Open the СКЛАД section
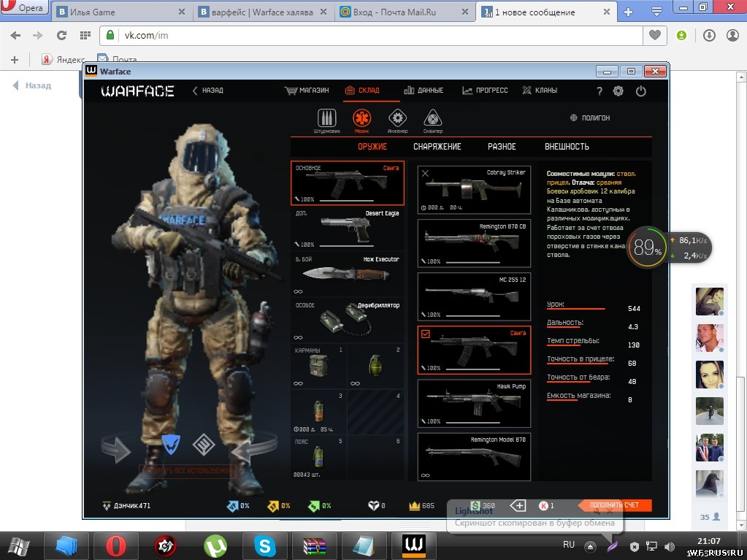Viewport: 747px width, 560px height. coord(362,91)
